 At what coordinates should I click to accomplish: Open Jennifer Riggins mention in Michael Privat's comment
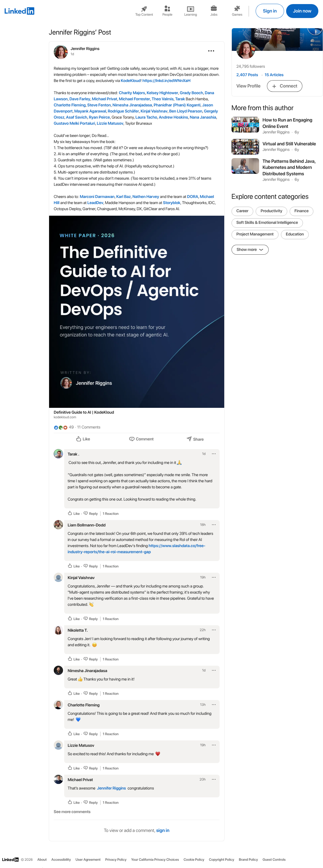pos(111,788)
